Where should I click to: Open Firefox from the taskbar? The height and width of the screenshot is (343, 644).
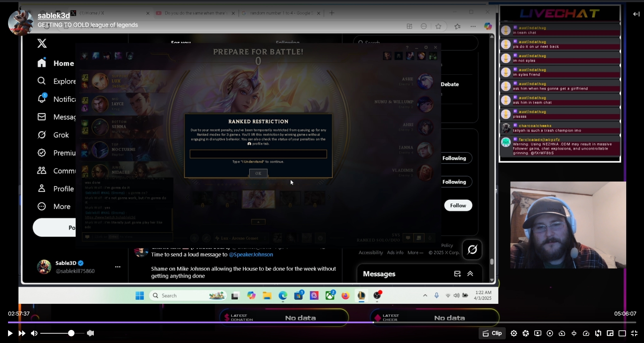345,295
